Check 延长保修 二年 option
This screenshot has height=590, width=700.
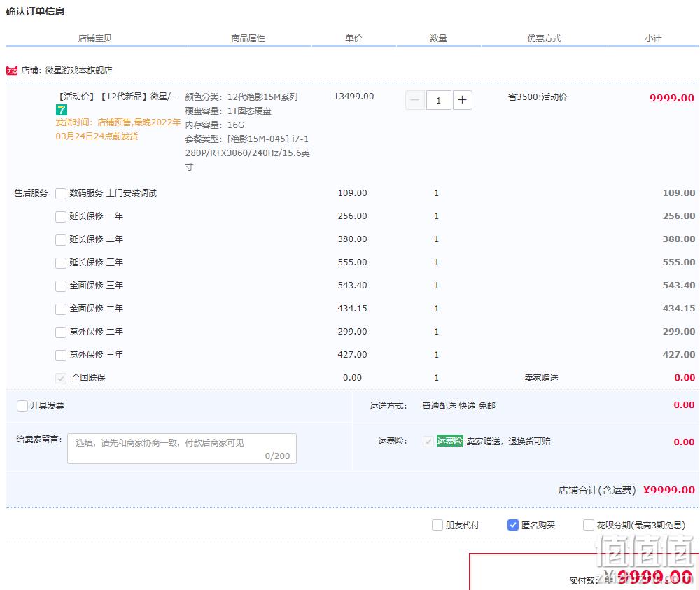[61, 239]
